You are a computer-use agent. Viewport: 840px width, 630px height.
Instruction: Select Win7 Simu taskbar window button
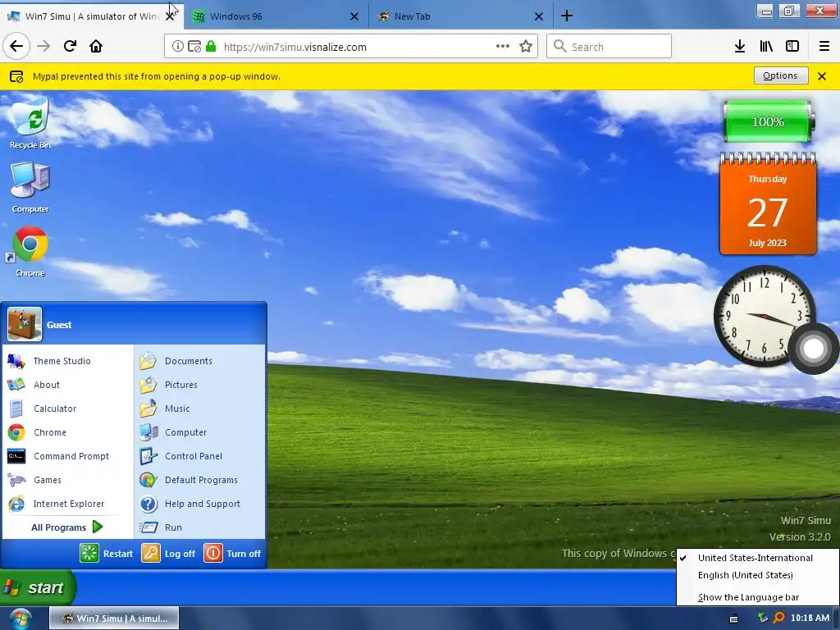click(114, 619)
